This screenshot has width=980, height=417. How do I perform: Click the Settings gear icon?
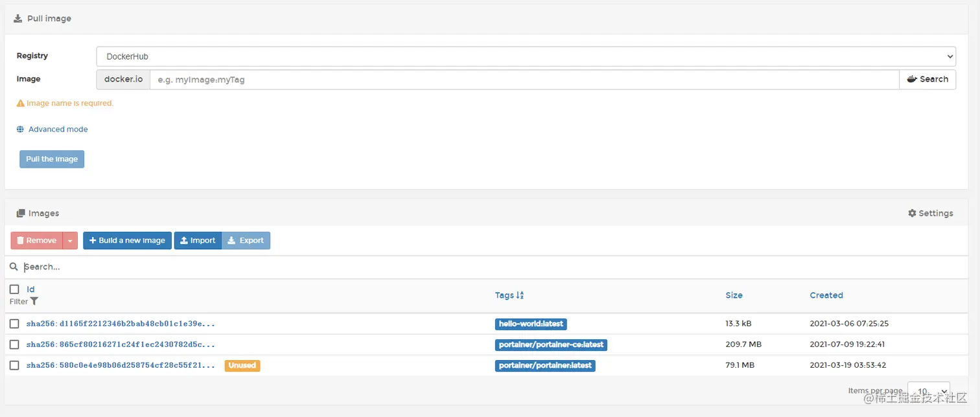click(x=912, y=214)
